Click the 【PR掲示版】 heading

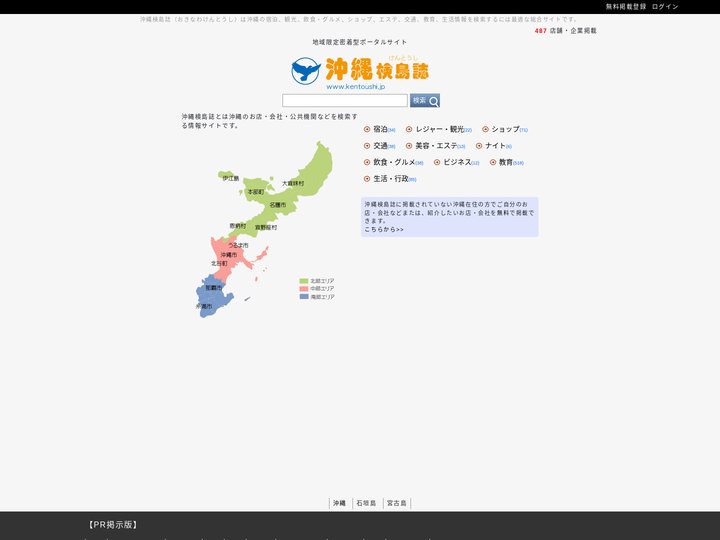pyautogui.click(x=112, y=525)
